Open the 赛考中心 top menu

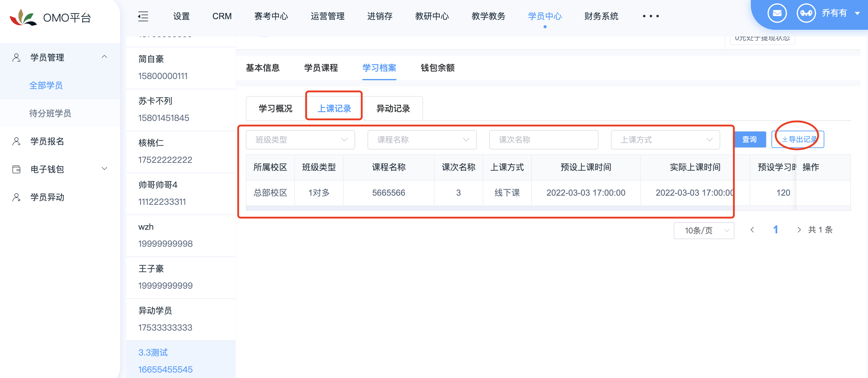point(271,16)
